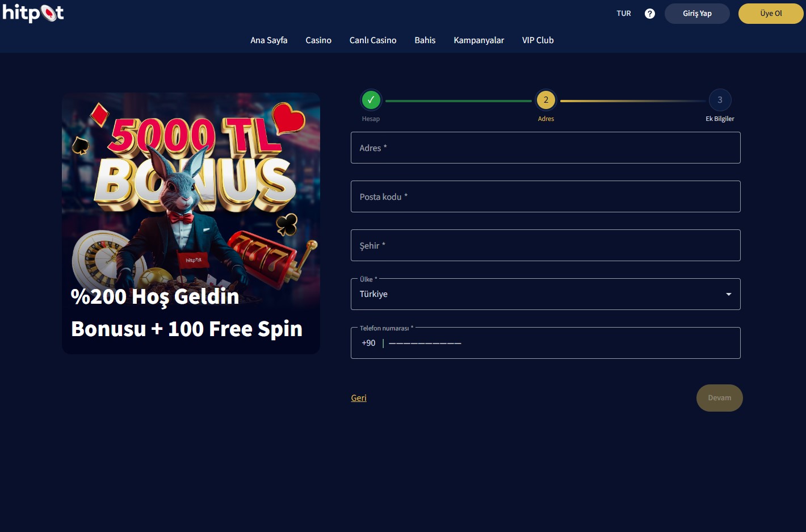Open the Canlı Casino menu

[x=373, y=40]
